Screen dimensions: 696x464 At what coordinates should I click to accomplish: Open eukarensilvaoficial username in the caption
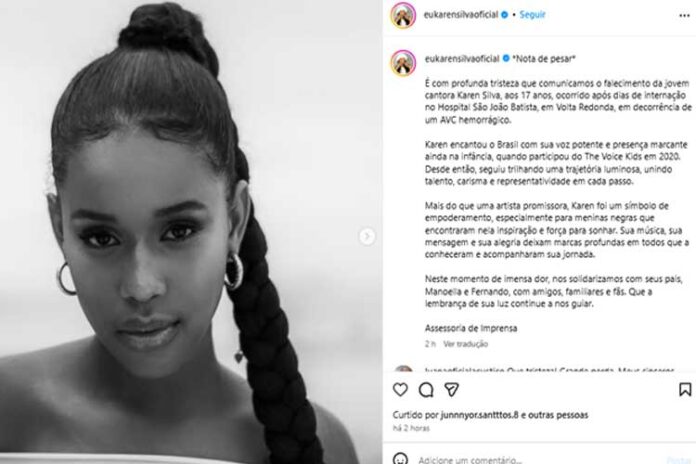462,58
